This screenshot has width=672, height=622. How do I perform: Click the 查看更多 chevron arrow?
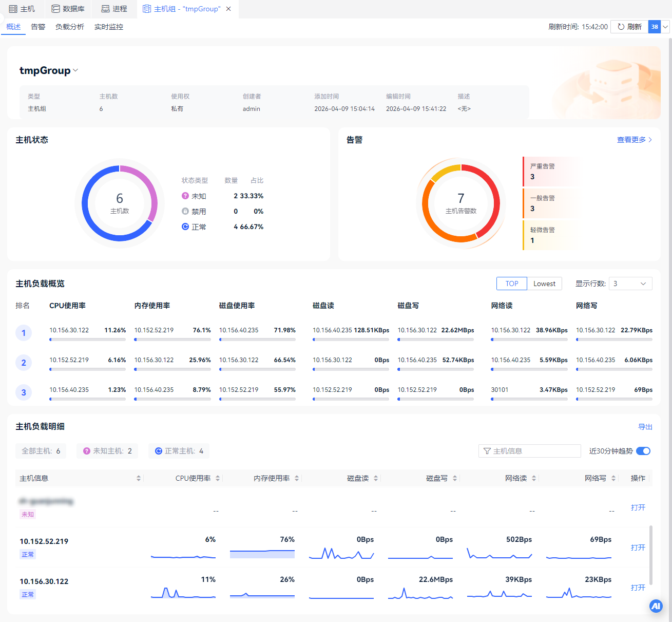click(x=650, y=140)
